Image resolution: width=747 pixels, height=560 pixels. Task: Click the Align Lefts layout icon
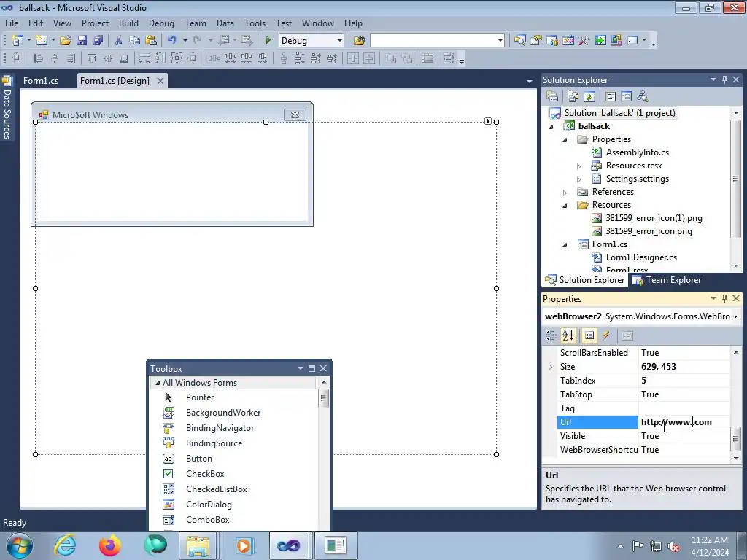[39, 58]
